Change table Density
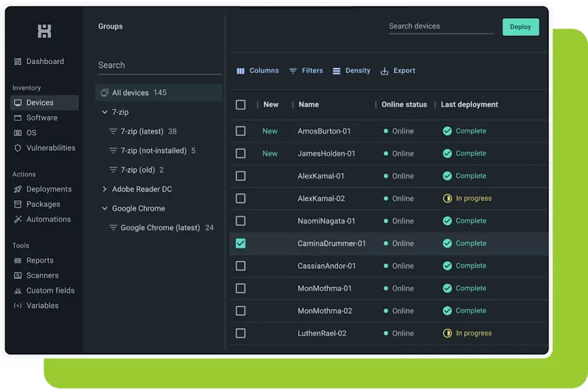 click(x=352, y=71)
